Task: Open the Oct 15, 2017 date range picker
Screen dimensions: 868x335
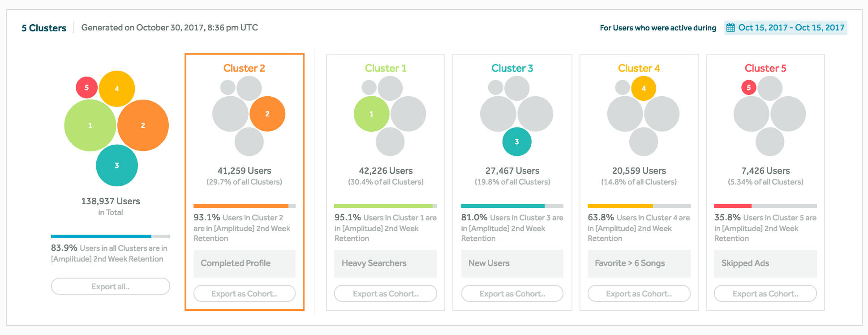Action: pos(791,28)
